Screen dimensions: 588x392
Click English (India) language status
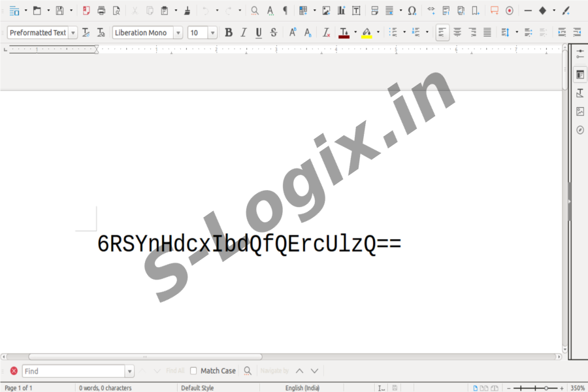click(302, 388)
